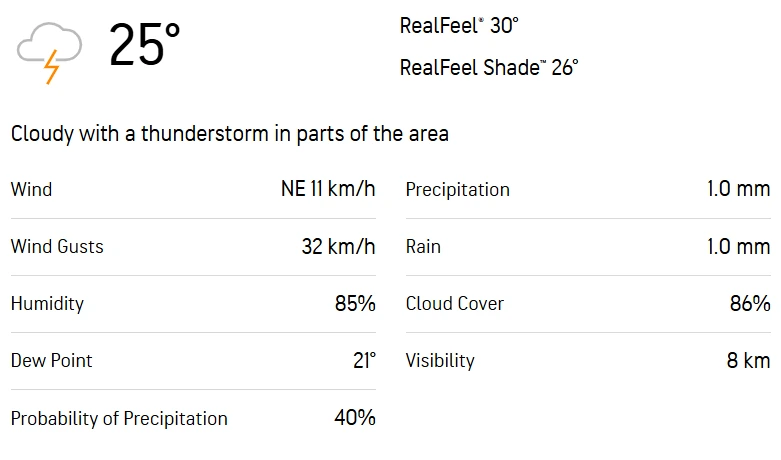781x460 pixels.
Task: Click the Probability of Precipitation label
Action: pyautogui.click(x=119, y=418)
